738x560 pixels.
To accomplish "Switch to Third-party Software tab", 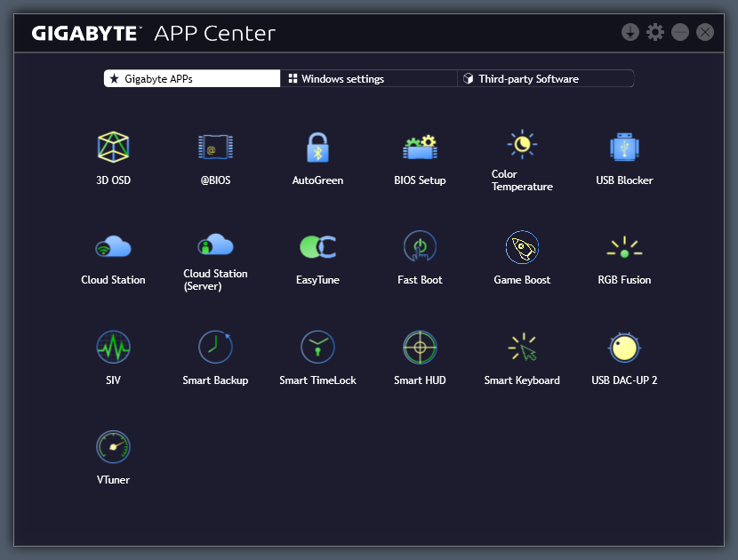I will click(546, 78).
